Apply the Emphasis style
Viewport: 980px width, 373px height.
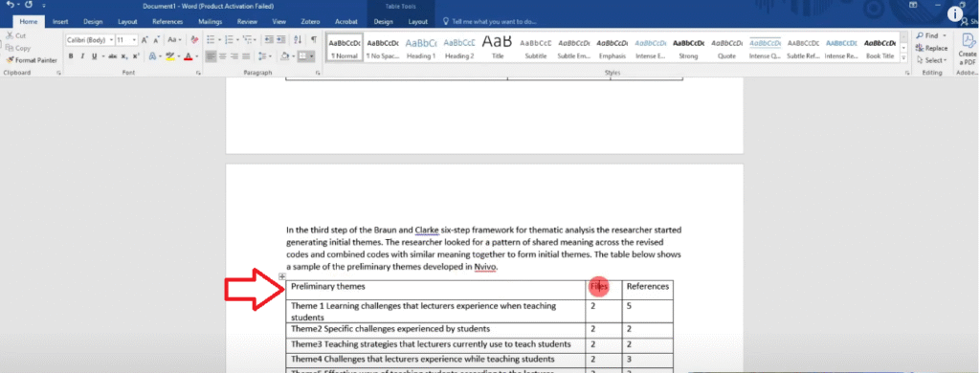click(x=612, y=48)
